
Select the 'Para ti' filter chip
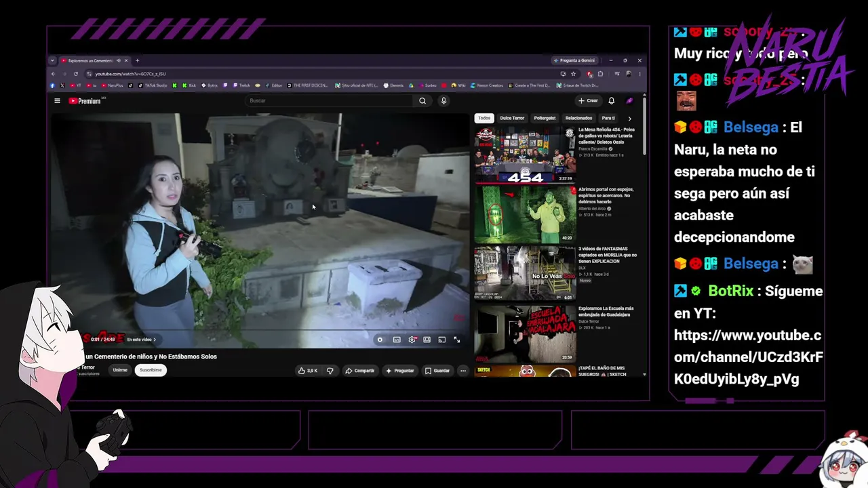pyautogui.click(x=608, y=118)
